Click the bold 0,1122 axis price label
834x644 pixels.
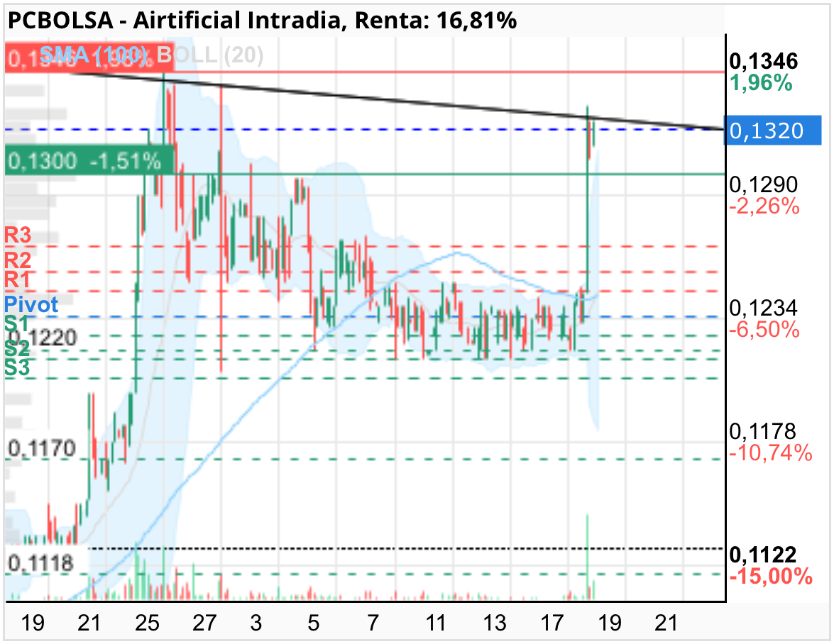pyautogui.click(x=763, y=555)
